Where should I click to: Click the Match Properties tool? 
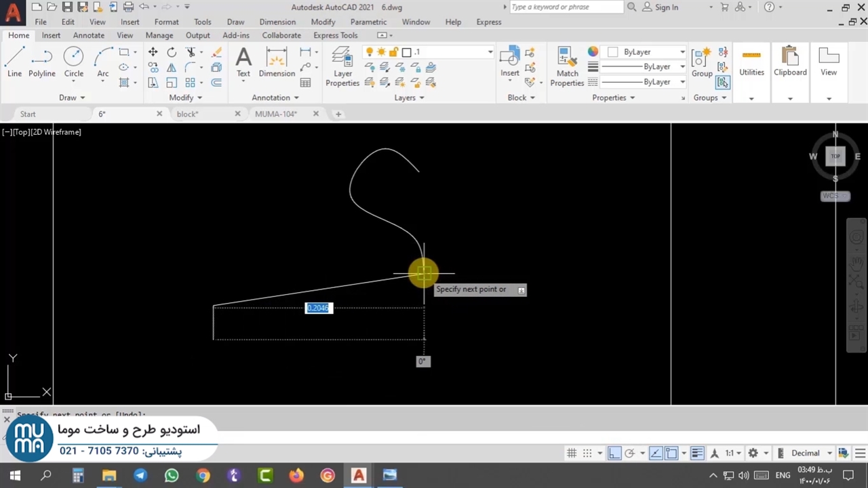tap(567, 66)
